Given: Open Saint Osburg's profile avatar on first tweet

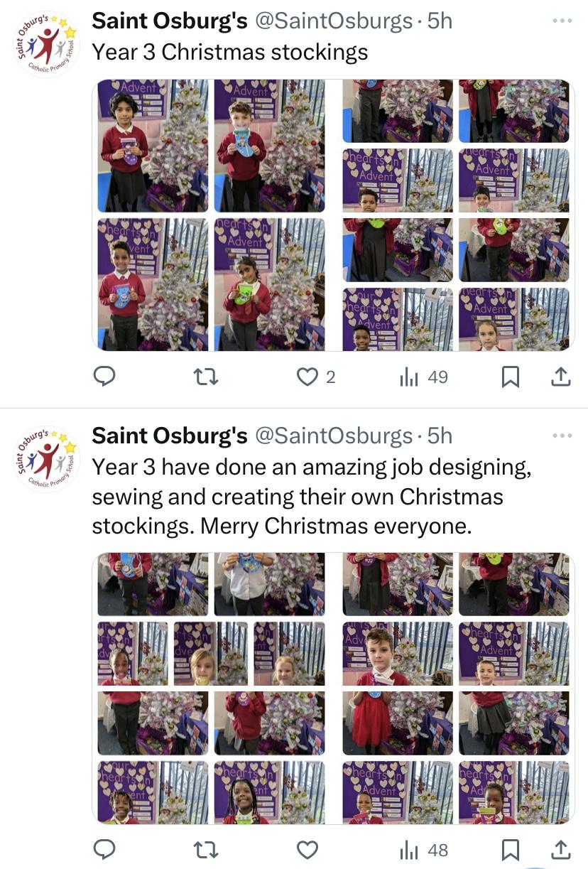Looking at the screenshot, I should click(47, 44).
